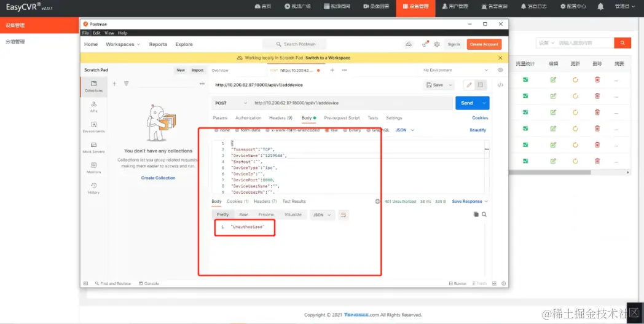Screen dimensions: 644x324
Task: Open the Mock Servers sidebar section
Action: 93,148
